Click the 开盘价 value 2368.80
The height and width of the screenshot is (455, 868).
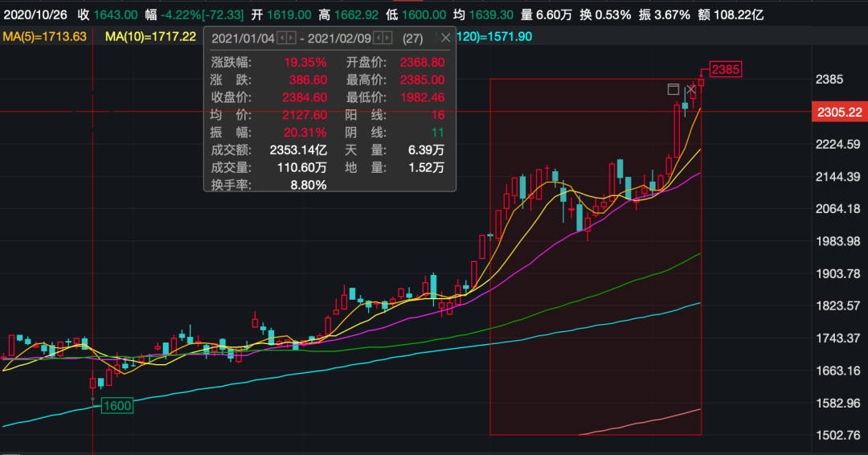(423, 62)
